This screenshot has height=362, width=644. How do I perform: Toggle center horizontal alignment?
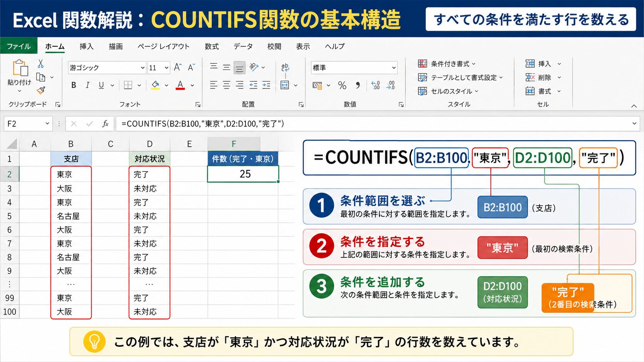coord(226,85)
